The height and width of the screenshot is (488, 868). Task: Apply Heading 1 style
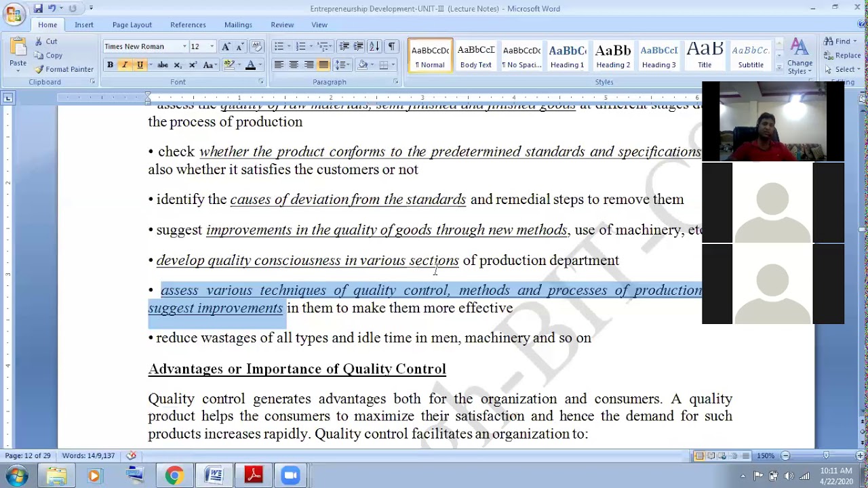click(567, 56)
